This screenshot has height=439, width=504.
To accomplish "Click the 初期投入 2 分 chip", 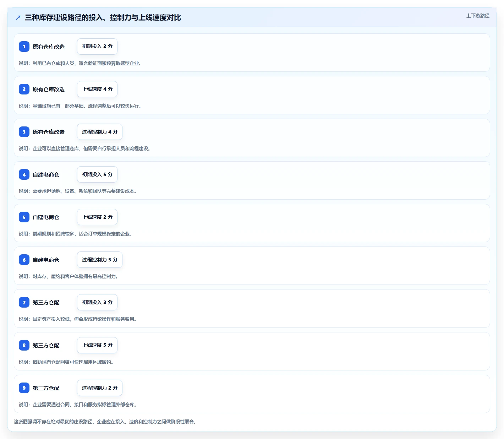I will pyautogui.click(x=97, y=47).
